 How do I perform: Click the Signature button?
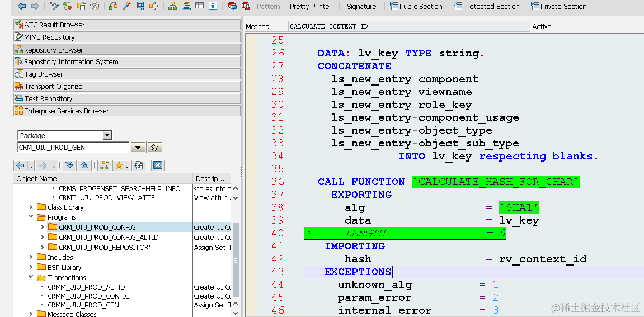(361, 6)
